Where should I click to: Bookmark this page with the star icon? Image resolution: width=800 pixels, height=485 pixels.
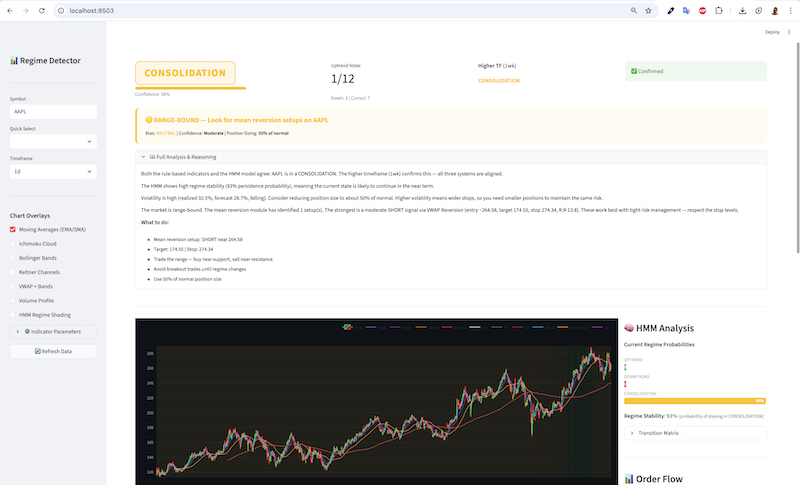[x=648, y=10]
